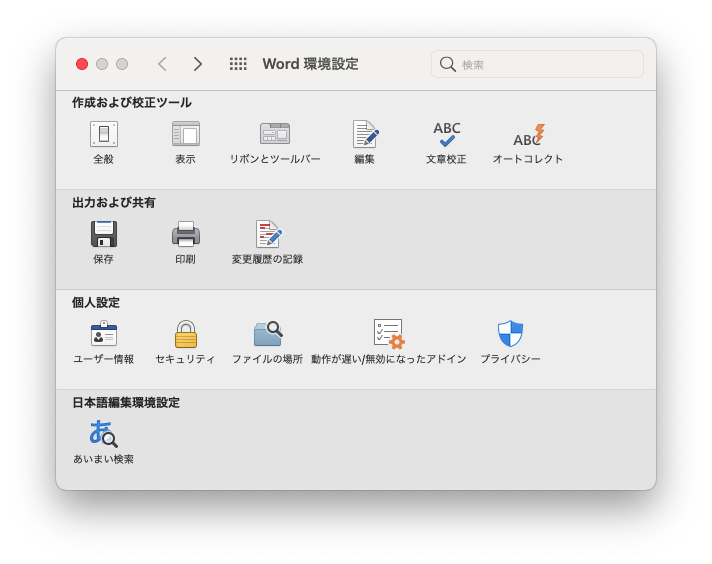Image resolution: width=712 pixels, height=564 pixels.
Task: Open the 全般 (General) preferences icon
Action: (104, 134)
